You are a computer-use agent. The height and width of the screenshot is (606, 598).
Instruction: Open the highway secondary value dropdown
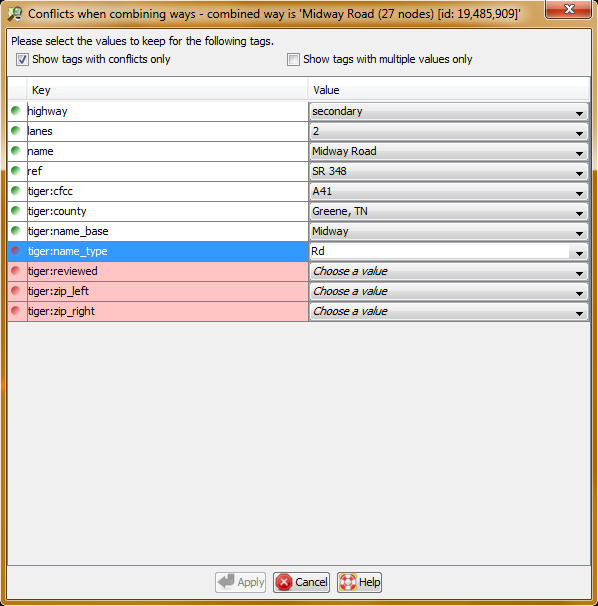(449, 111)
